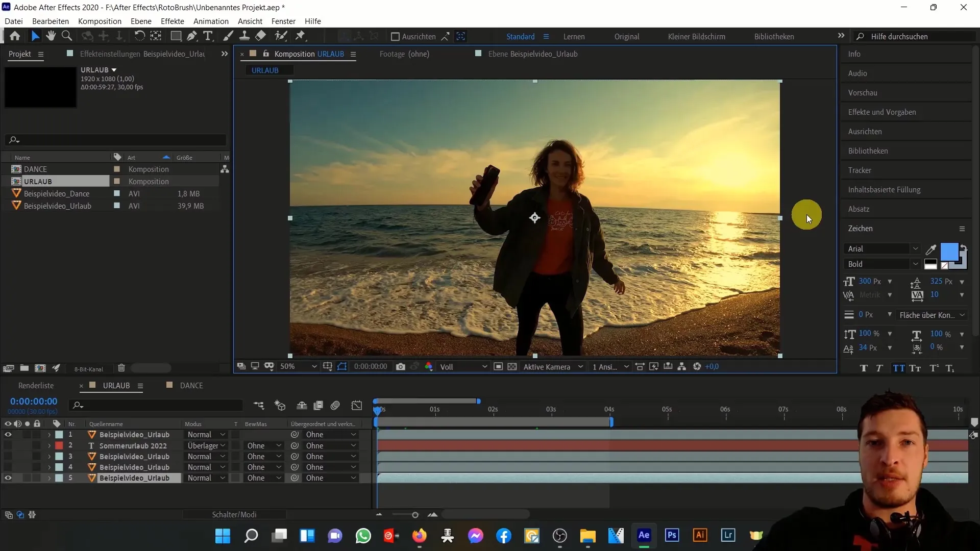
Task: Toggle visibility eye for layer 1
Action: 8,434
